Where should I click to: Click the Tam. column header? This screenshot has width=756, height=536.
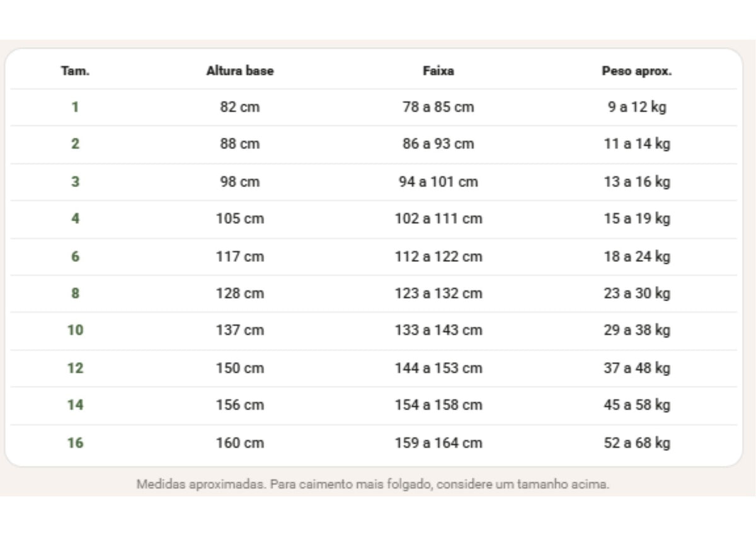point(75,71)
